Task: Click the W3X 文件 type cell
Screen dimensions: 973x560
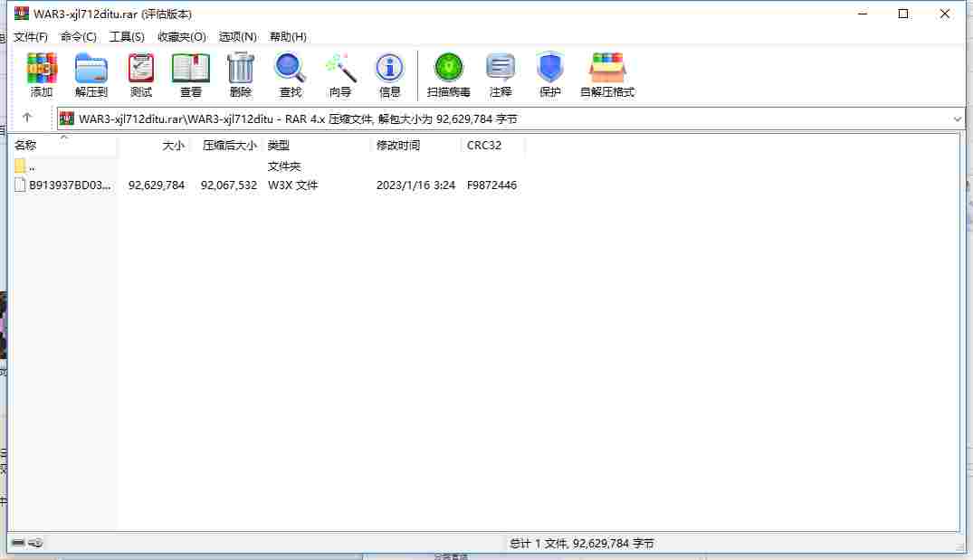Action: (293, 185)
